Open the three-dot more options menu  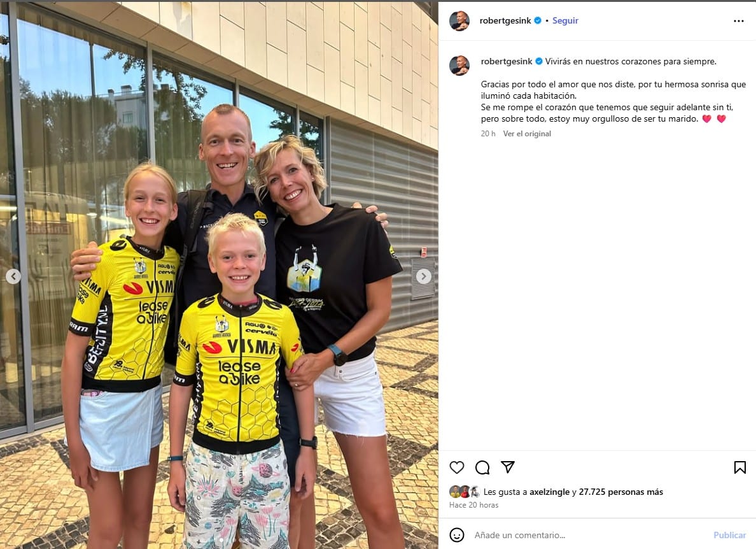739,21
